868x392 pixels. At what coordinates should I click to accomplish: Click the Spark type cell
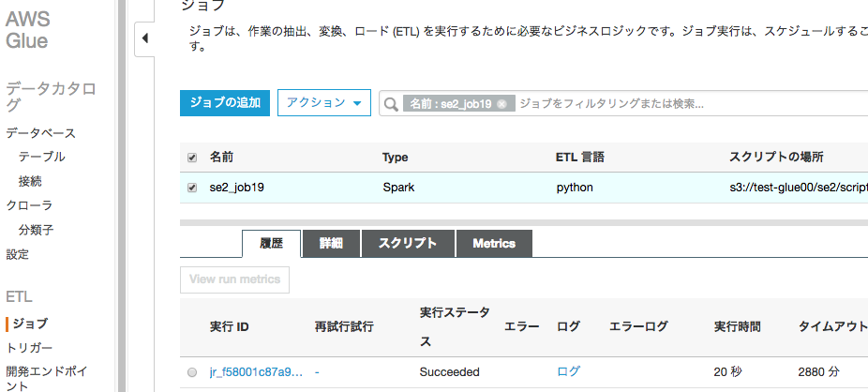pyautogui.click(x=398, y=188)
